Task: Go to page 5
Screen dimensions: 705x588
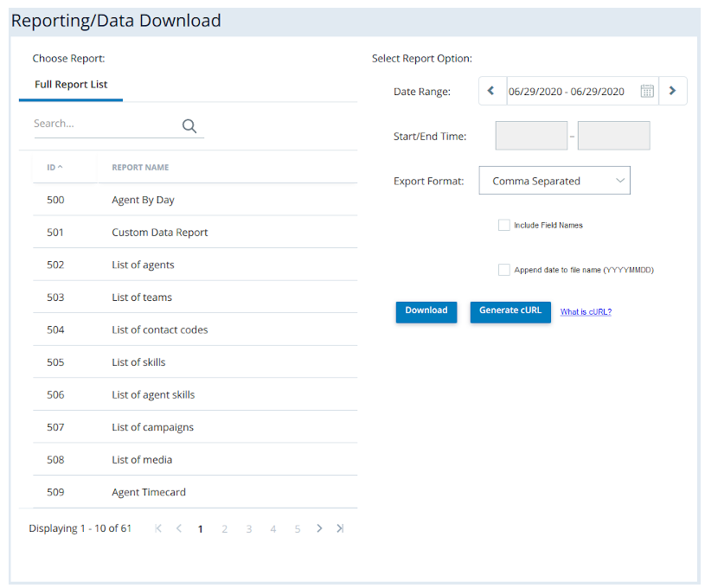Action: click(x=298, y=529)
